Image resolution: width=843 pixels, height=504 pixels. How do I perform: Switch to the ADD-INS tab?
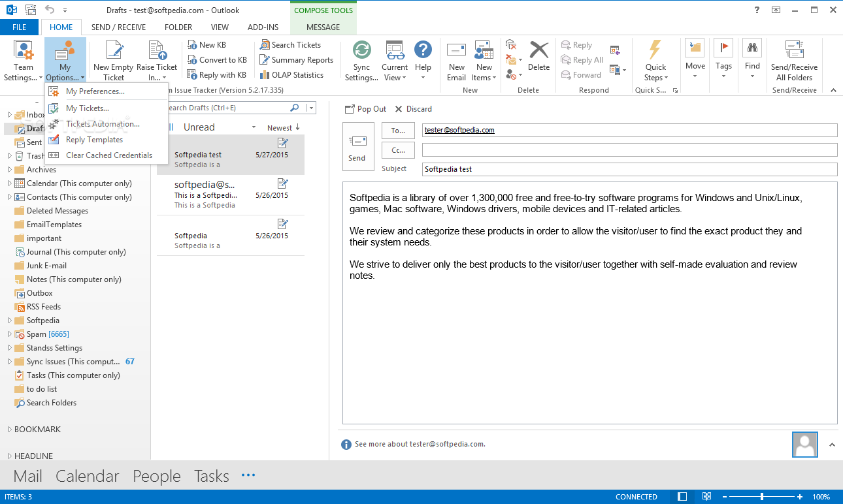tap(263, 27)
